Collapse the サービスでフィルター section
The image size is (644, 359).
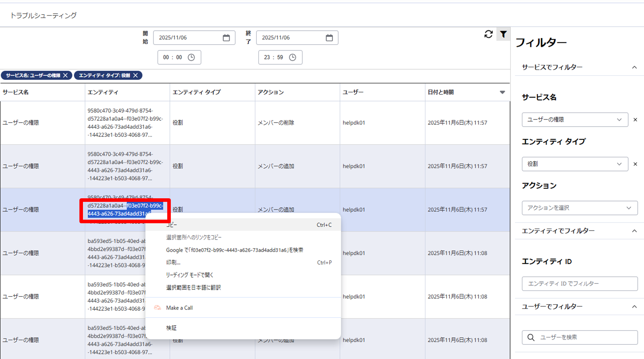point(634,67)
